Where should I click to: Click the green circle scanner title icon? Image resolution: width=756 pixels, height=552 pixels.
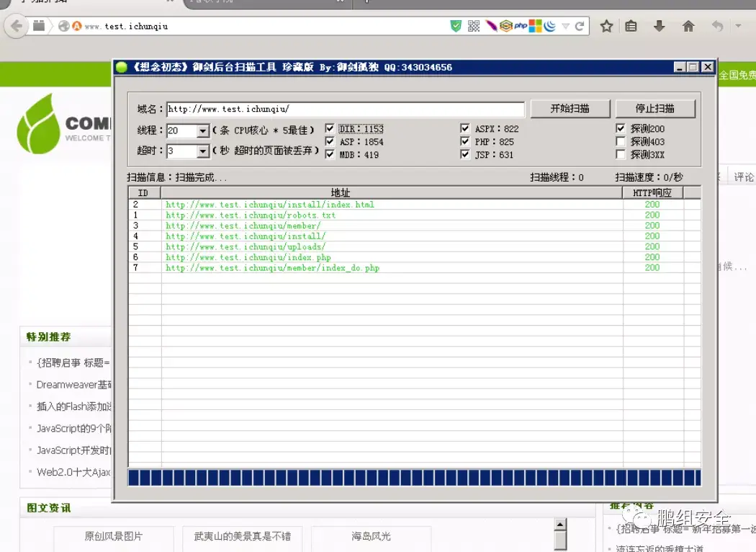click(x=122, y=67)
